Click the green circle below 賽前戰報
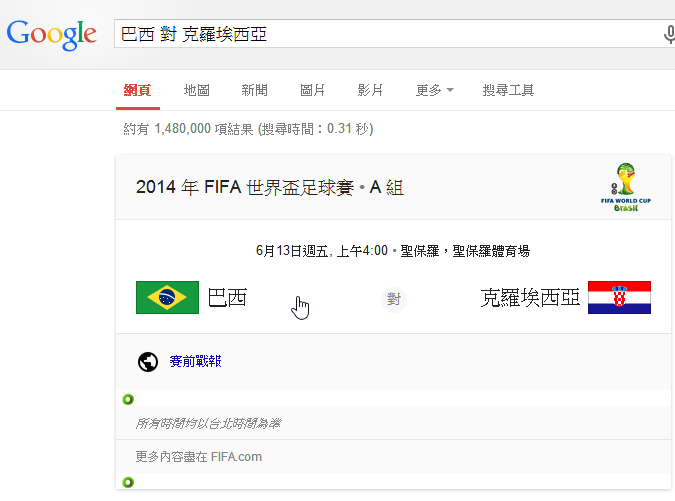The image size is (675, 501). point(128,399)
